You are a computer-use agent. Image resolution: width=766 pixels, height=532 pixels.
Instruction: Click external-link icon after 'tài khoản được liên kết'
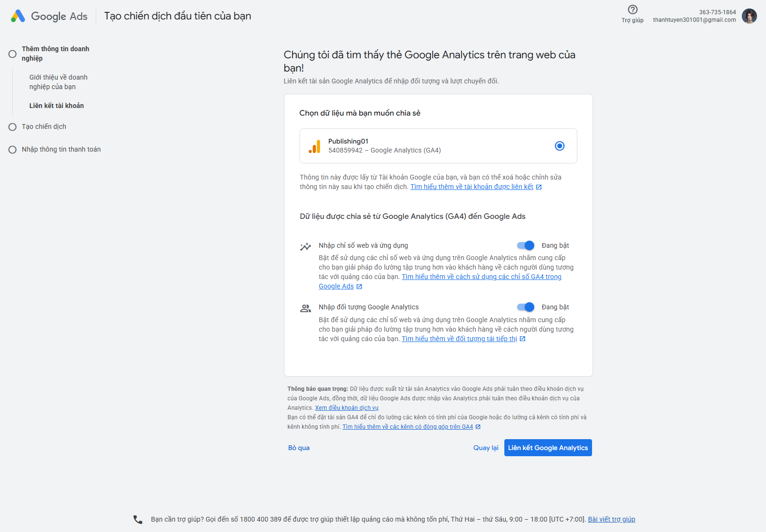point(539,187)
